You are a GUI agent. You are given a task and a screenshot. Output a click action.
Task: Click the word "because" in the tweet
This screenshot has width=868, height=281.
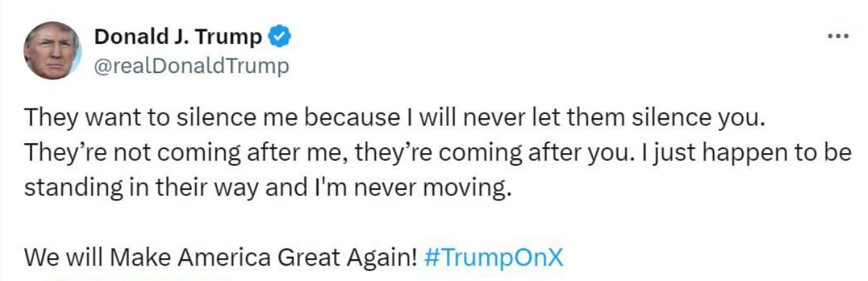355,117
